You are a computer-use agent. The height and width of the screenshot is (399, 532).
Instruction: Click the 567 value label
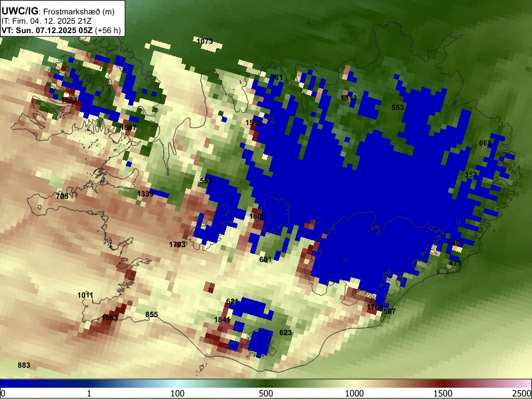pyautogui.click(x=389, y=311)
